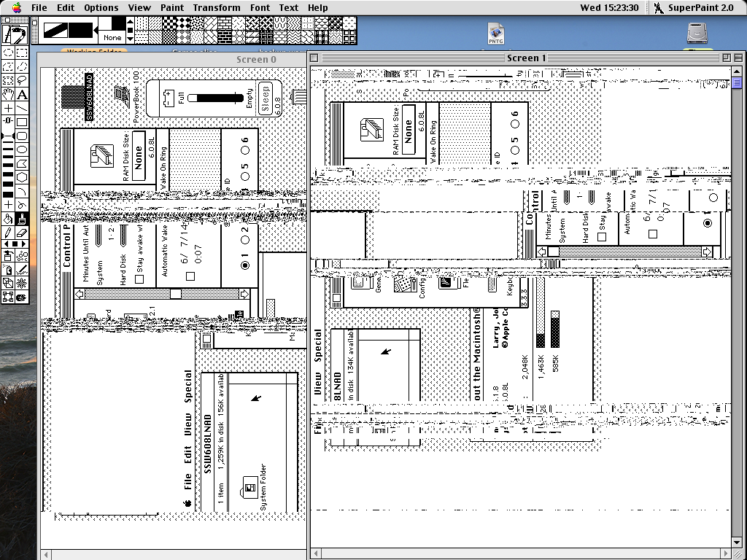Click Screen 1 vertical scrollbar thumb
Viewport: 747px width, 560px height.
click(x=737, y=83)
